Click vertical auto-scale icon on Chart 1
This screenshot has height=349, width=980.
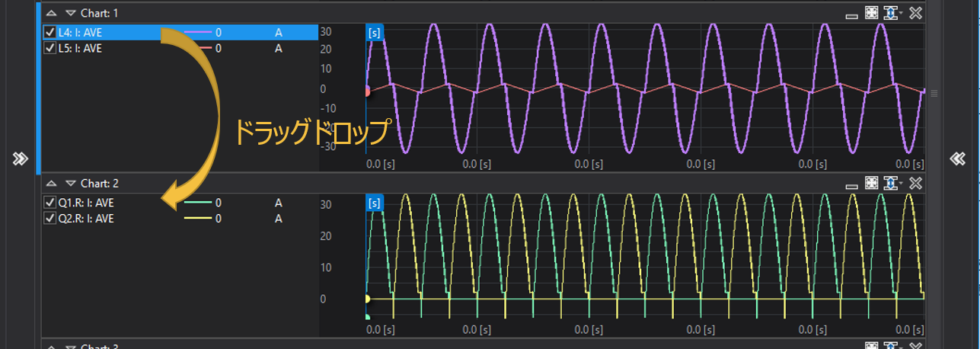point(889,13)
